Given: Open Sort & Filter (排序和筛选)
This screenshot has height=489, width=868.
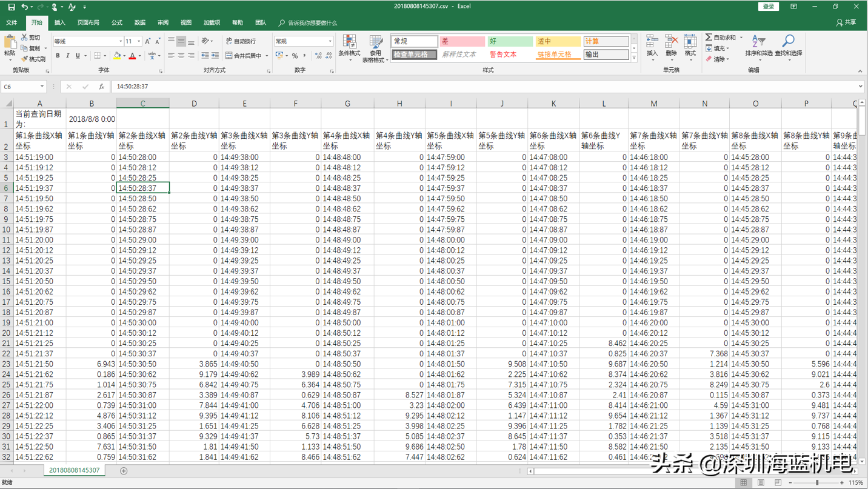Looking at the screenshot, I should pyautogui.click(x=758, y=46).
